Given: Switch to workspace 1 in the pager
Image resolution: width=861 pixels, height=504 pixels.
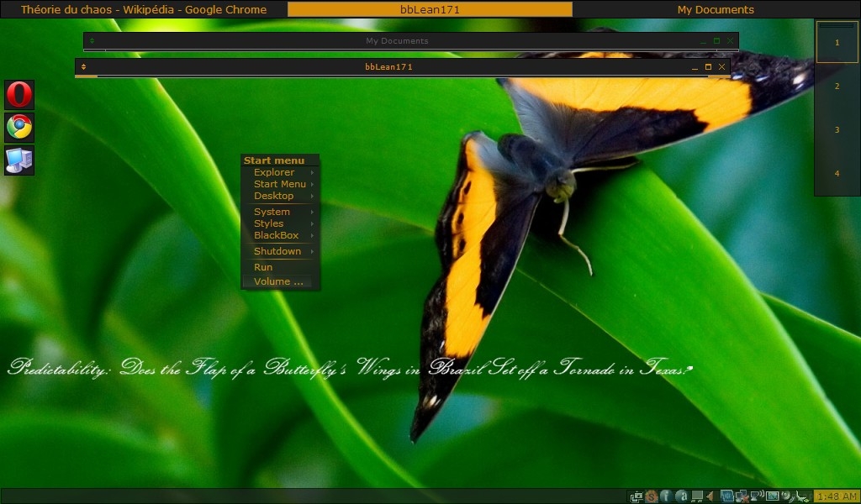Looking at the screenshot, I should point(837,43).
